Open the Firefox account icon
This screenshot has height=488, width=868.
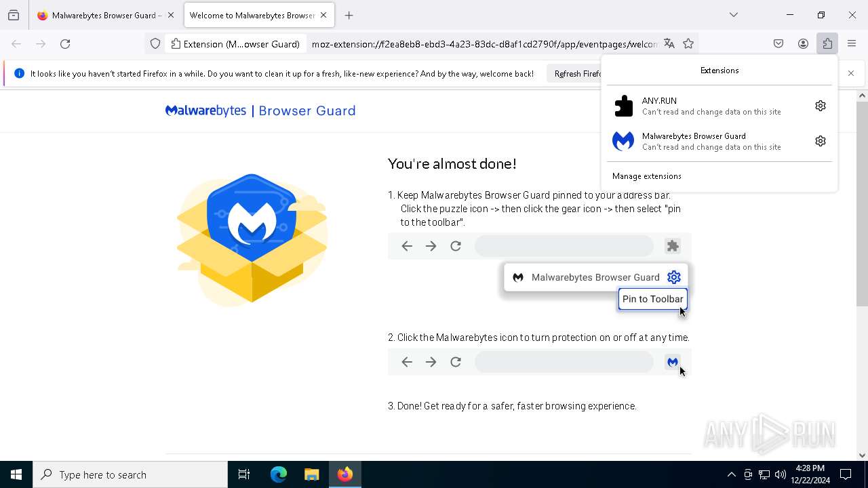click(x=803, y=44)
